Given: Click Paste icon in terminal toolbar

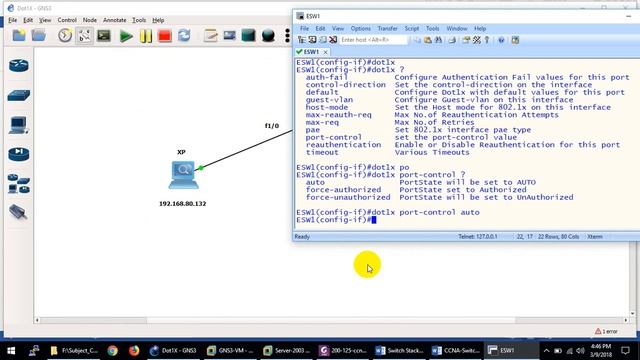Looking at the screenshot, I should [428, 40].
